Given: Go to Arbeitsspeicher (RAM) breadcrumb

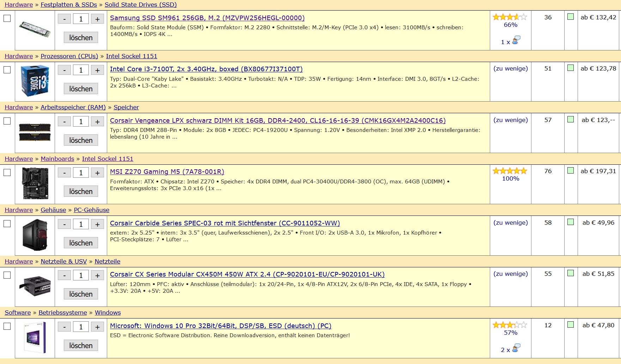Looking at the screenshot, I should [73, 107].
